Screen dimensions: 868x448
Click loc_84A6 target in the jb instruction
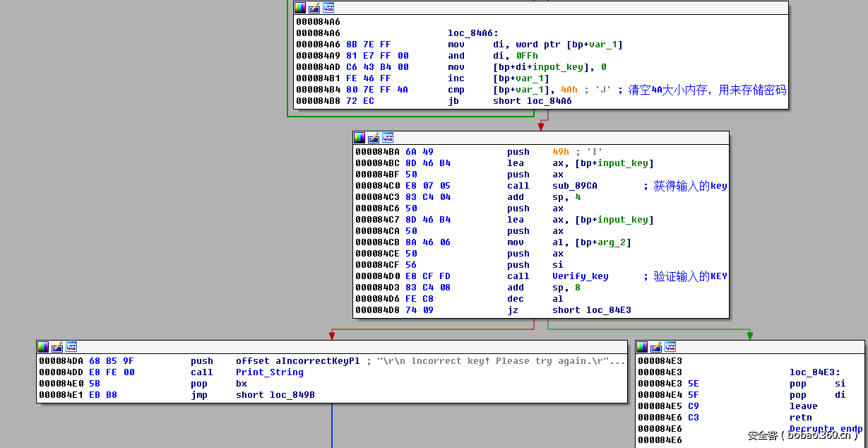point(549,101)
